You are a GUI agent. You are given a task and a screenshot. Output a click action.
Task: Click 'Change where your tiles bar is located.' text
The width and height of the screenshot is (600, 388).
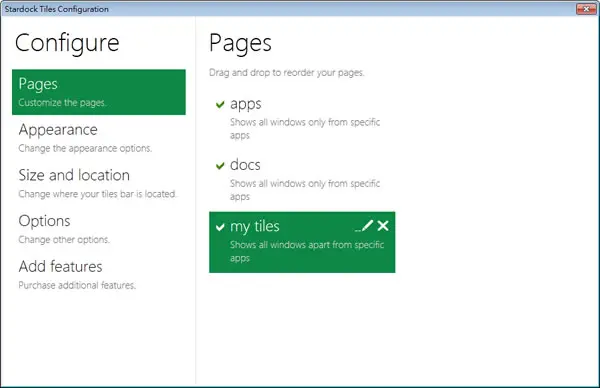pos(97,194)
